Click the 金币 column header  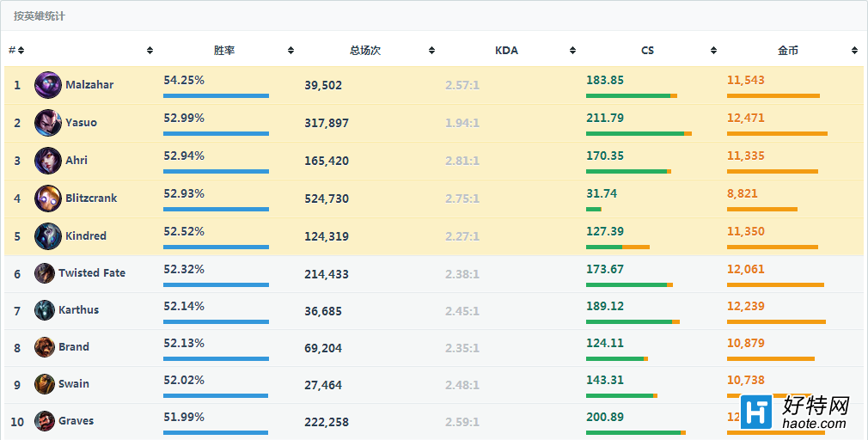[x=788, y=51]
